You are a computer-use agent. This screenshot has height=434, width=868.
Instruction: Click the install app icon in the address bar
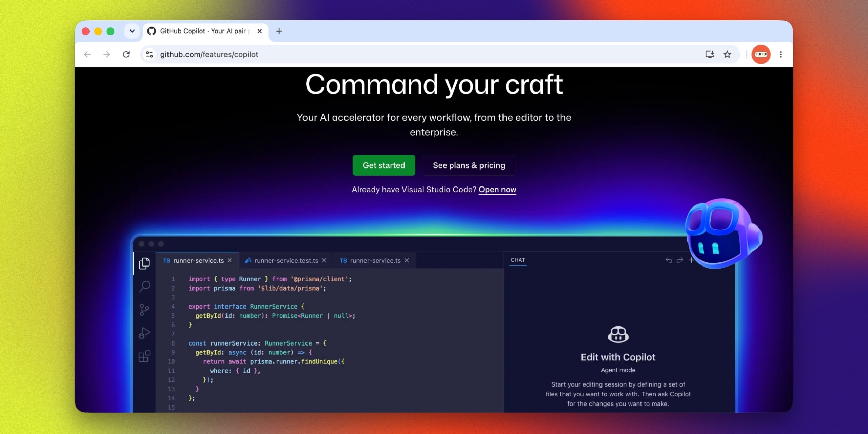(710, 54)
